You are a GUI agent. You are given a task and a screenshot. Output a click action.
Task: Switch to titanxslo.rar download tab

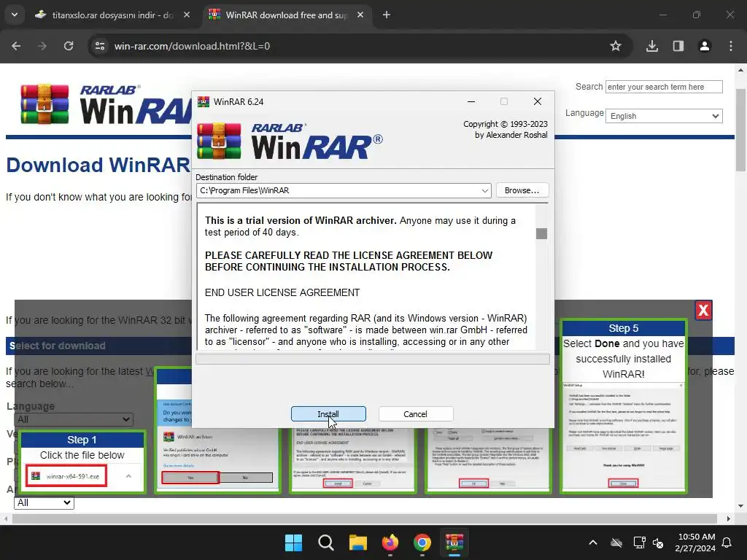click(112, 15)
